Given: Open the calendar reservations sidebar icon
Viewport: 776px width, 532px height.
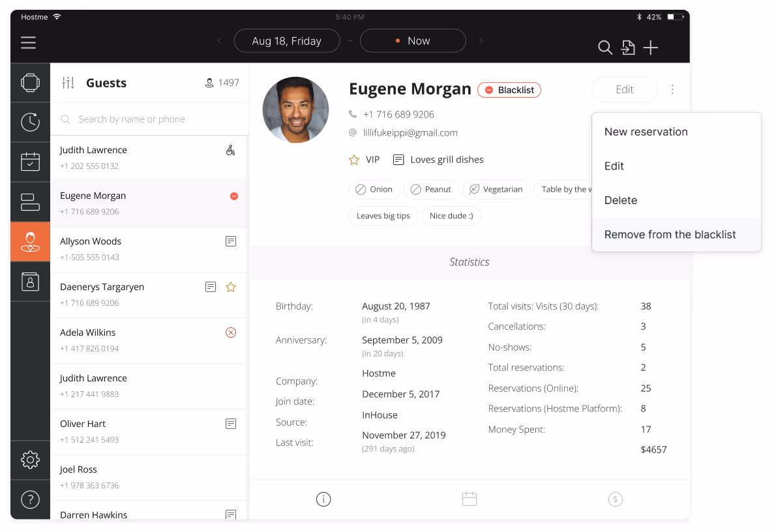Looking at the screenshot, I should coord(30,162).
